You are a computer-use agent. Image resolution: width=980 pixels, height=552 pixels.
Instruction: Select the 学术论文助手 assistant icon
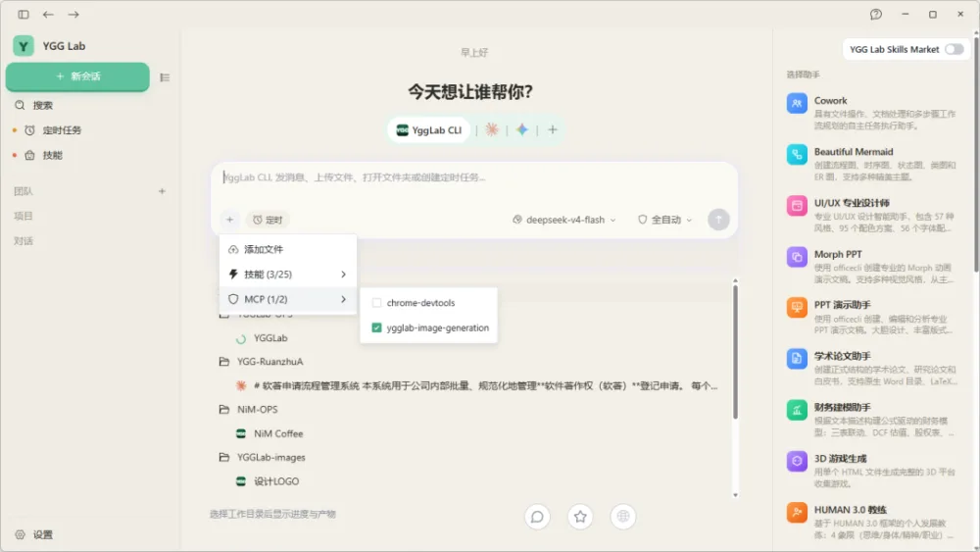796,359
